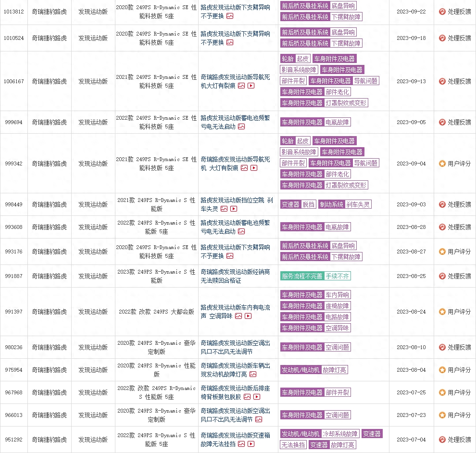Image resolution: width=476 pixels, height=453 pixels.
Task: Open 用户评分 link for complaint 966013
Action: (x=459, y=415)
